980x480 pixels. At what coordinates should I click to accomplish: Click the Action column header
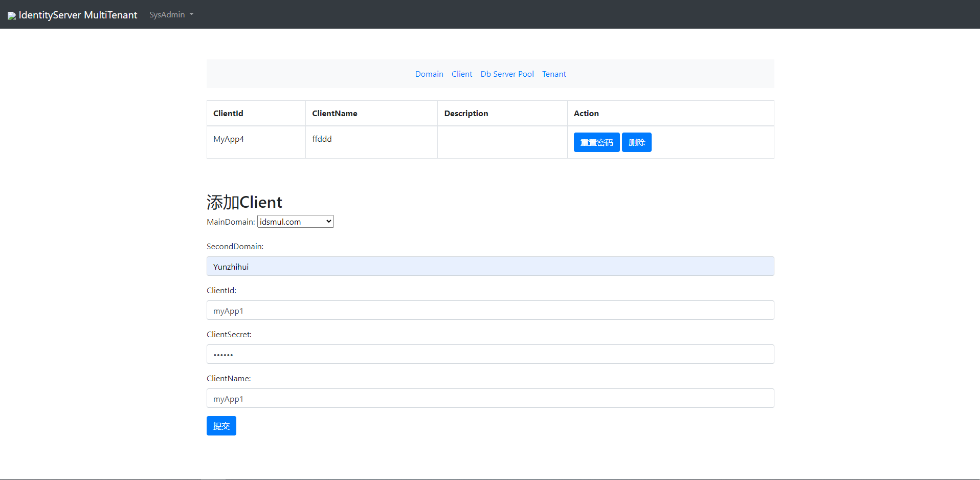671,113
